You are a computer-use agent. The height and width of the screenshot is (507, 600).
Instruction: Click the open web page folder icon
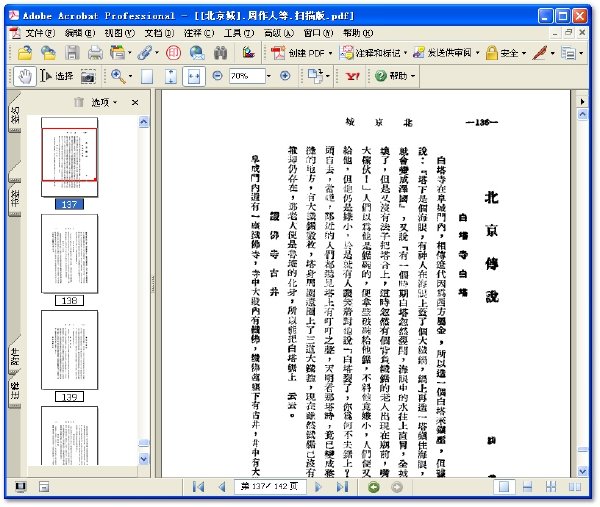point(49,53)
